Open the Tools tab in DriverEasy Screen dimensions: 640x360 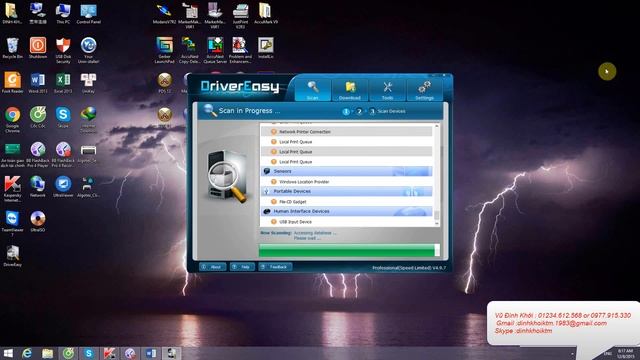point(387,90)
